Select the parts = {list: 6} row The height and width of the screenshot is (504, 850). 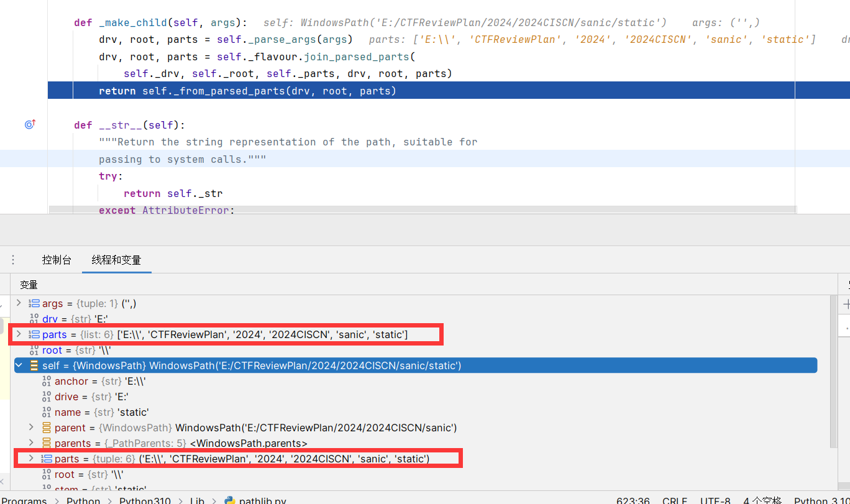coord(416,334)
